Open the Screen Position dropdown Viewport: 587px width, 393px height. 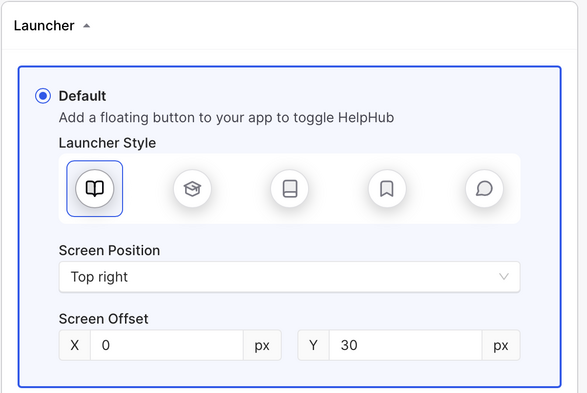[x=289, y=277]
